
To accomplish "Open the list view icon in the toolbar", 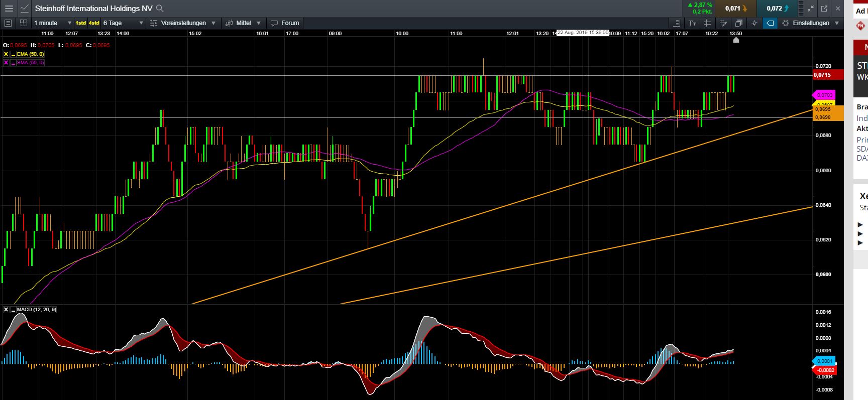I will 8,23.
